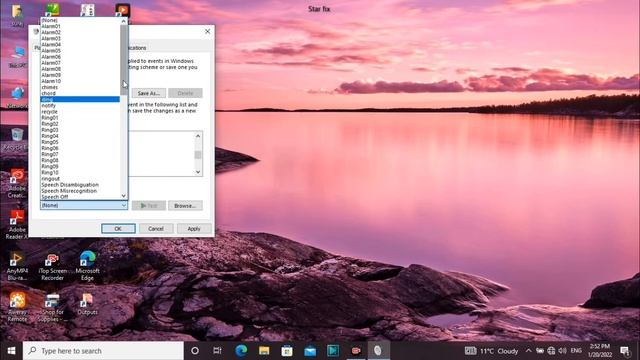The height and width of the screenshot is (360, 640).
Task: Select notify in the sounds dropdown list
Action: pos(80,106)
